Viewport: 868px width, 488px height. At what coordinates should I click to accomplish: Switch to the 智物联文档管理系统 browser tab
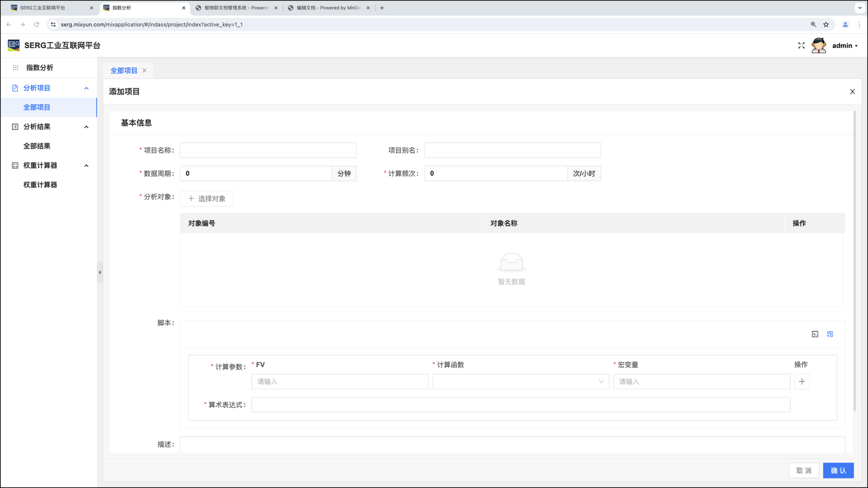click(235, 8)
